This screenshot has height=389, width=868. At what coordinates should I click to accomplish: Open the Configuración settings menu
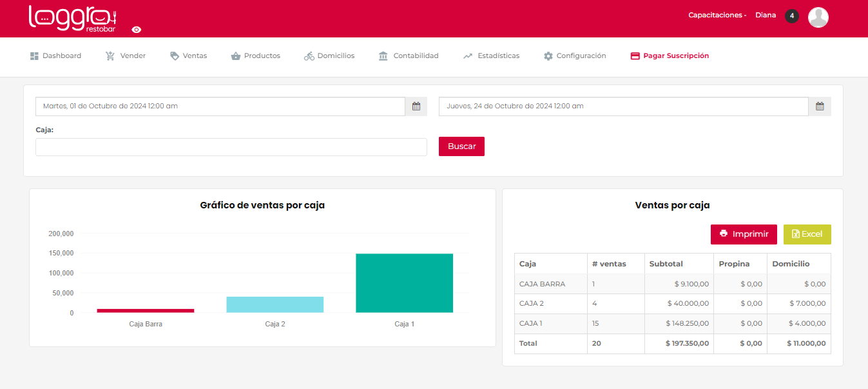point(575,56)
